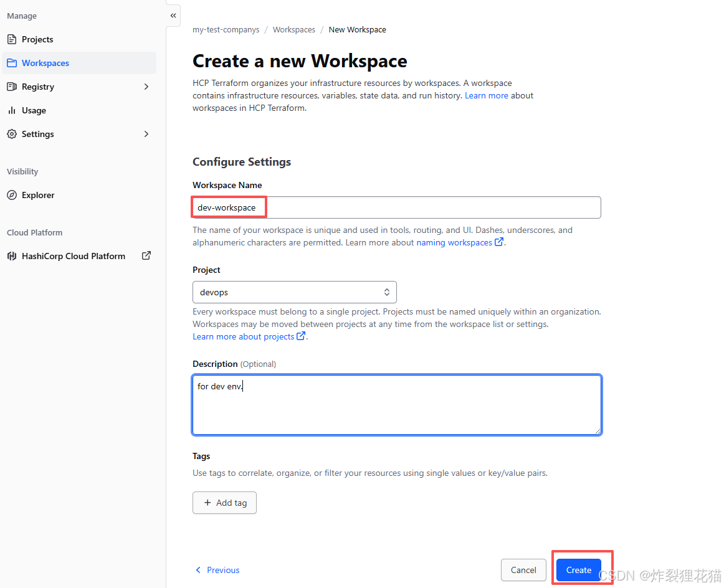Open Explorer in the sidebar

(x=79, y=195)
